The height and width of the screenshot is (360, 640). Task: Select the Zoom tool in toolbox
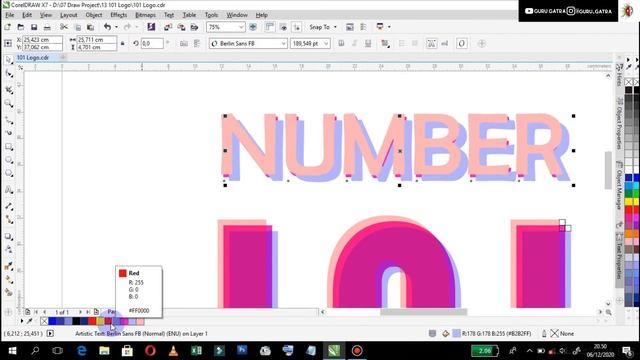[x=9, y=104]
